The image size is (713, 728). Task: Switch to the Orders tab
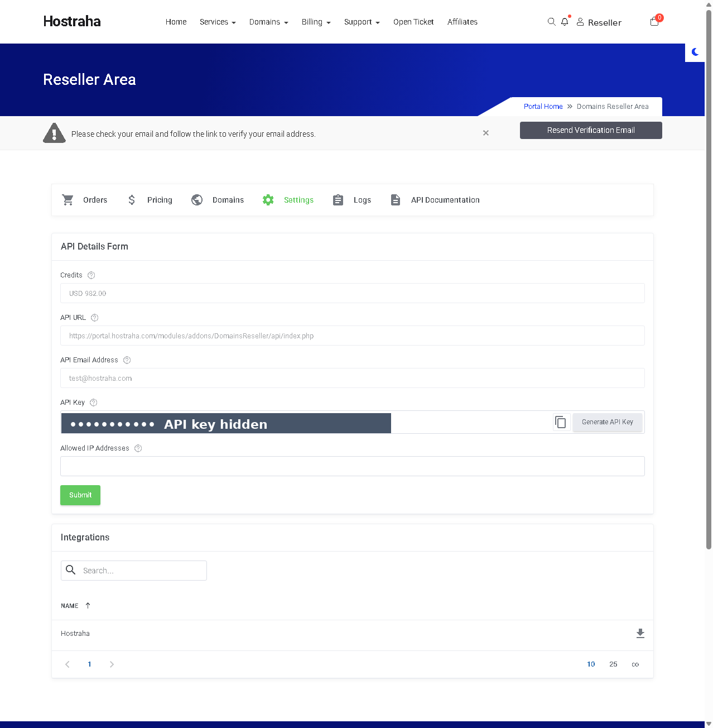pos(85,200)
